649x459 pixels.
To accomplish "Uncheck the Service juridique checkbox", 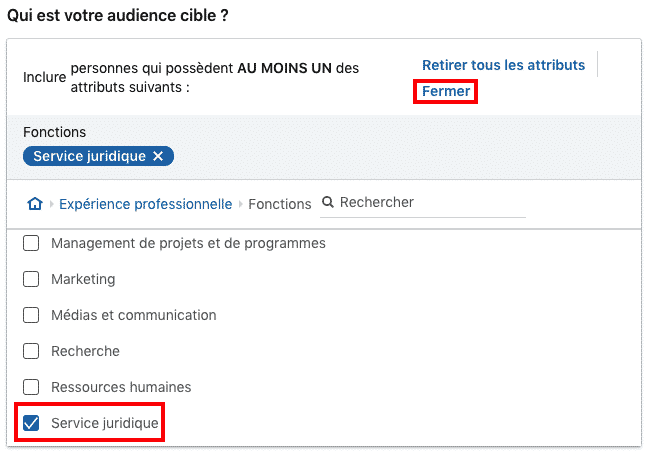I will point(31,423).
